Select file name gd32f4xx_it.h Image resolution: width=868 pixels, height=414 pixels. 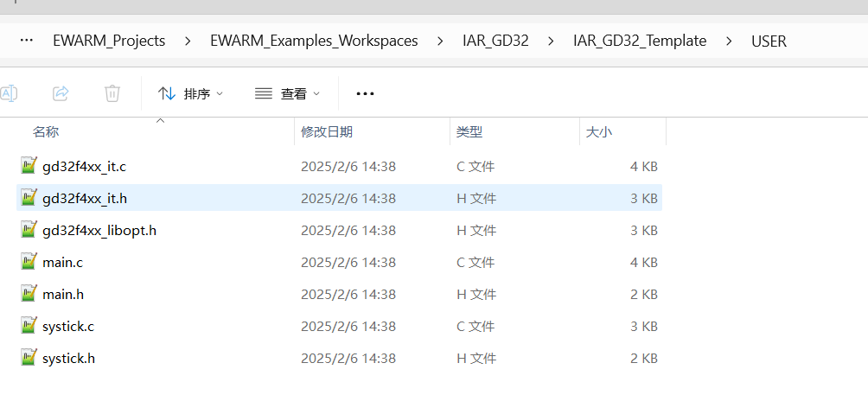pyautogui.click(x=85, y=198)
